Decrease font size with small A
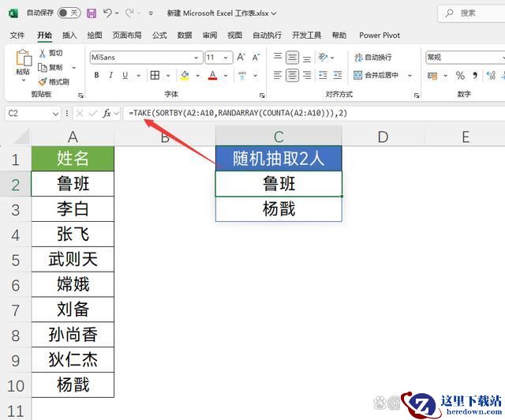The image size is (505, 420). click(256, 58)
